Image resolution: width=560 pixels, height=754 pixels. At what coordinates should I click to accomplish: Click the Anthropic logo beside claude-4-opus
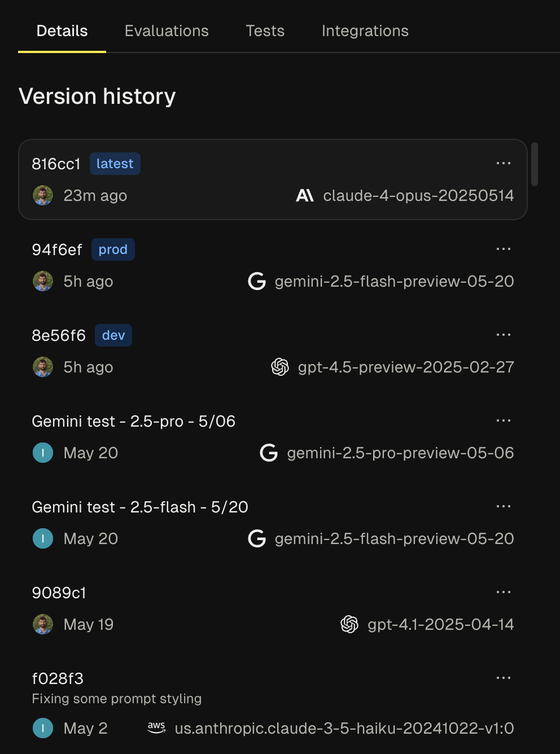coord(305,196)
